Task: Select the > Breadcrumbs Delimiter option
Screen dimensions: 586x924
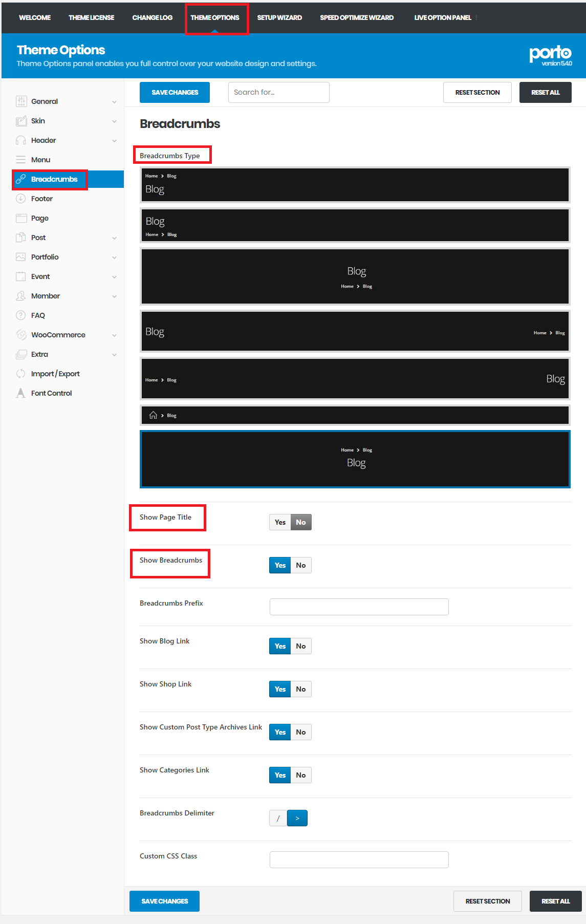Action: pos(297,818)
